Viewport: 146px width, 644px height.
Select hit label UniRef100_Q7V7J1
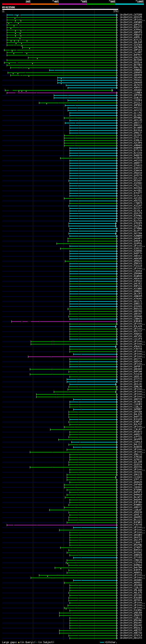pos(131,138)
